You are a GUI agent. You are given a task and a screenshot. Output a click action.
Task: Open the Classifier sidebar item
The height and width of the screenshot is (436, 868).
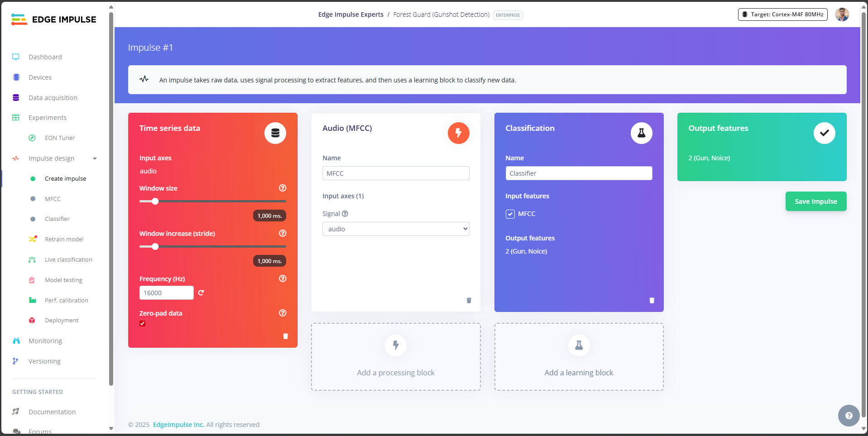[57, 219]
